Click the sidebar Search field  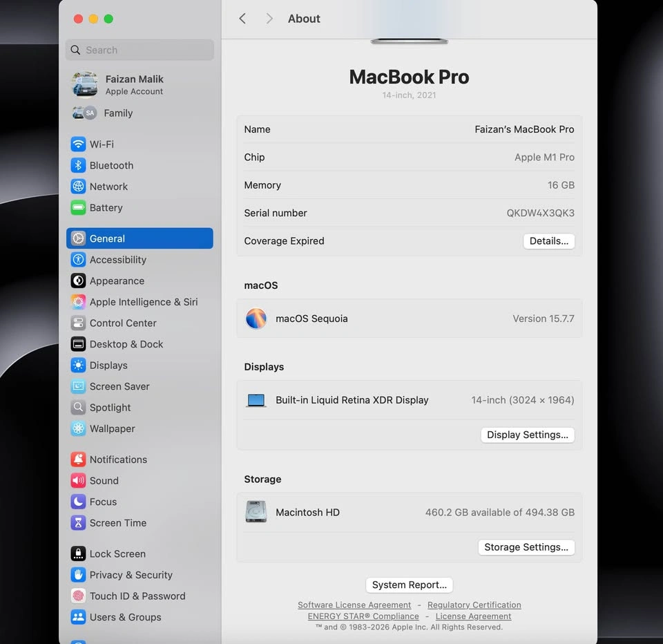[x=140, y=50]
